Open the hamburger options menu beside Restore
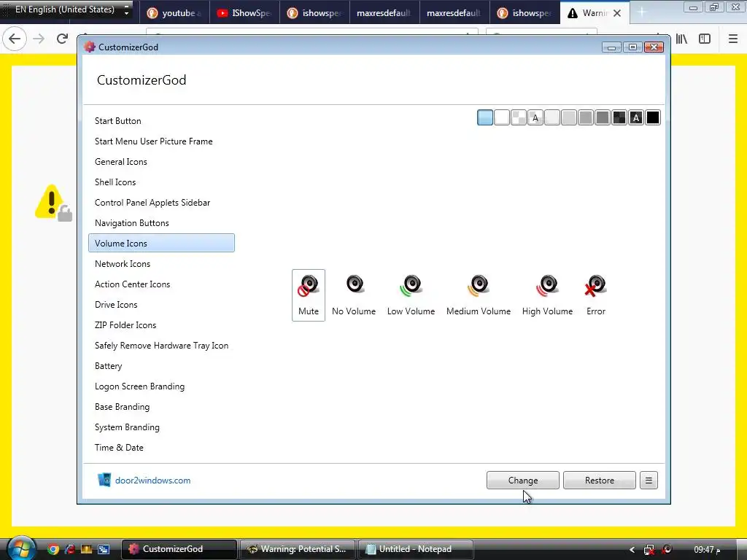This screenshot has width=747, height=560. click(x=649, y=480)
